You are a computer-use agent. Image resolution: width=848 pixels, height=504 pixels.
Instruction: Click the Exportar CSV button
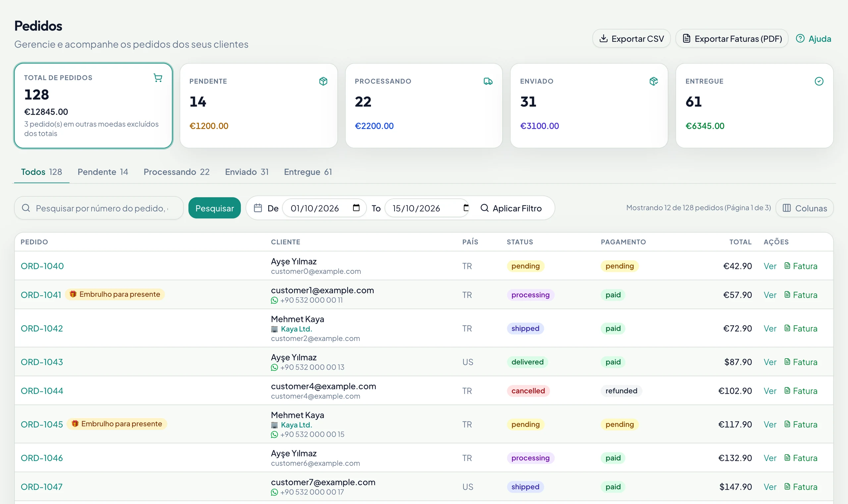coord(631,38)
